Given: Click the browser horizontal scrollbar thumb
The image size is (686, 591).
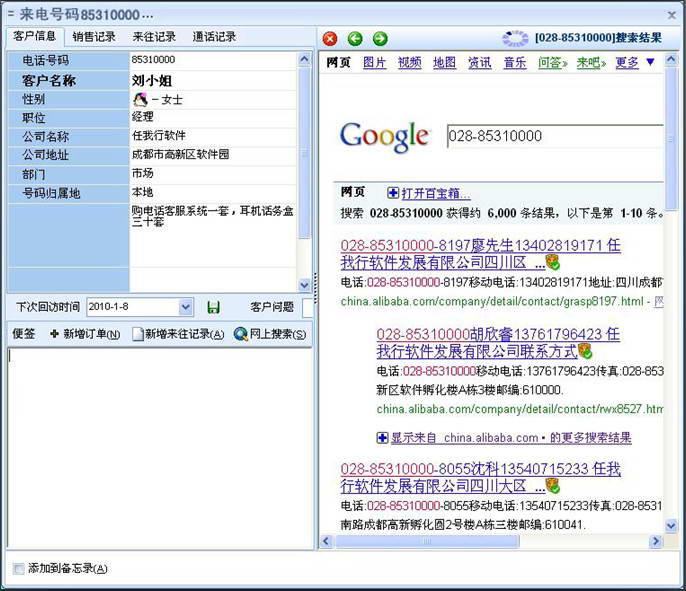Looking at the screenshot, I should pyautogui.click(x=427, y=541).
